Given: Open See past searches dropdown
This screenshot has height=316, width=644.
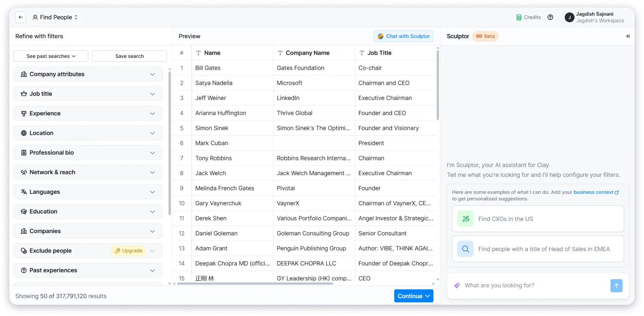Looking at the screenshot, I should pos(51,56).
